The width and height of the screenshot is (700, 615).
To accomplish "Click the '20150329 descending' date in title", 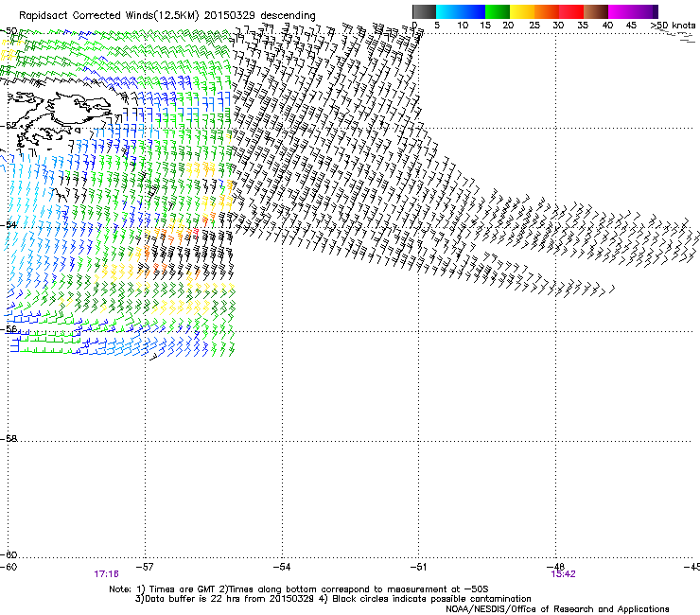I will pos(259,16).
